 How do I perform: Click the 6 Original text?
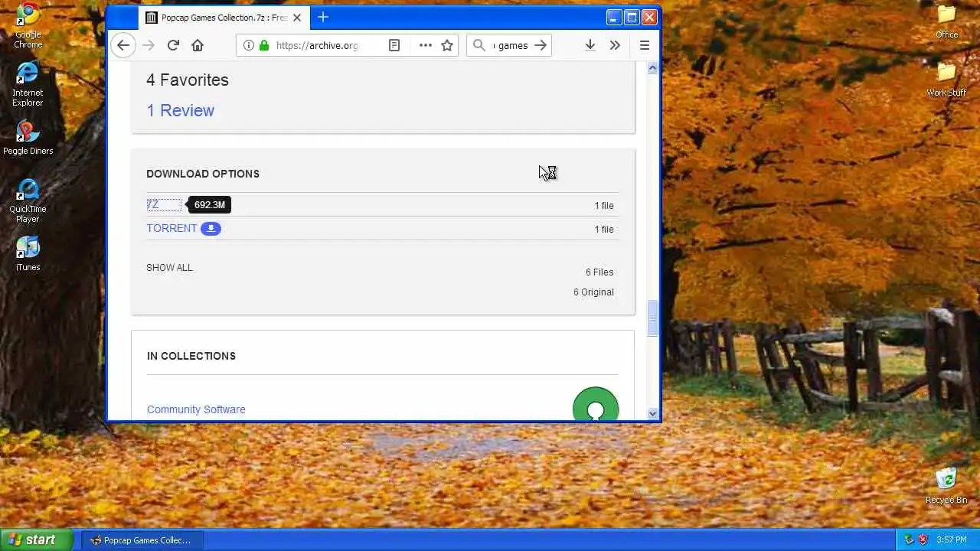[593, 292]
